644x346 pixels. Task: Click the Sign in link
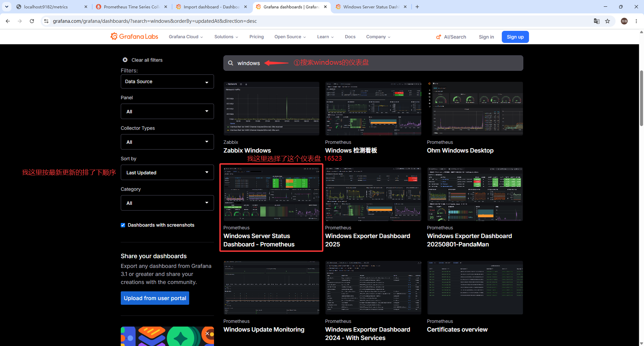pos(486,37)
